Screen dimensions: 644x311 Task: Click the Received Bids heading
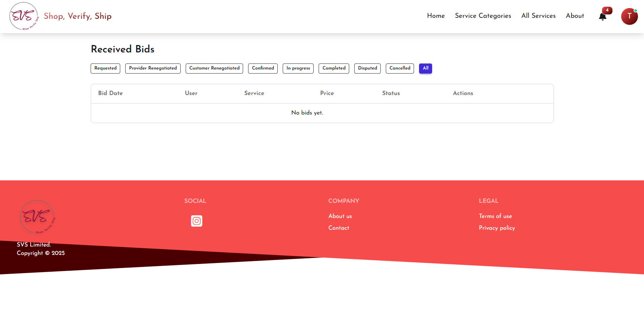click(123, 49)
